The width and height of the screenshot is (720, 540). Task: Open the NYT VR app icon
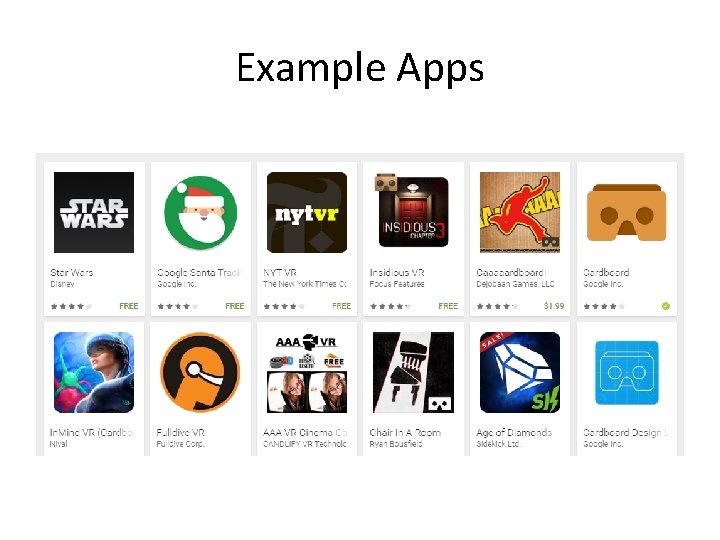(307, 212)
